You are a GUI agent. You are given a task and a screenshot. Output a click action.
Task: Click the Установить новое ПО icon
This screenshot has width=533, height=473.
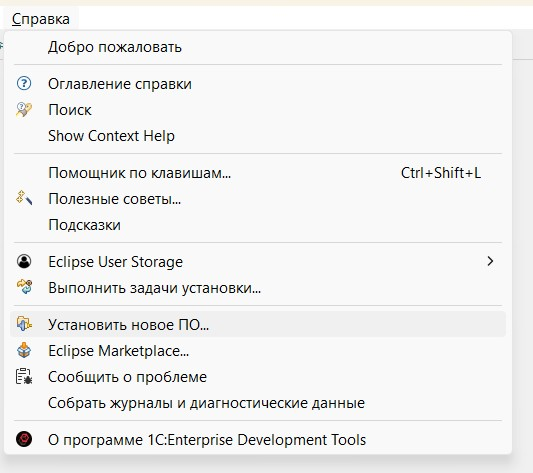tap(24, 324)
